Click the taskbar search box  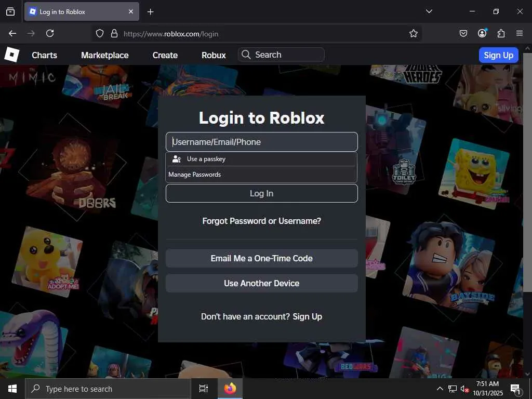click(x=108, y=389)
